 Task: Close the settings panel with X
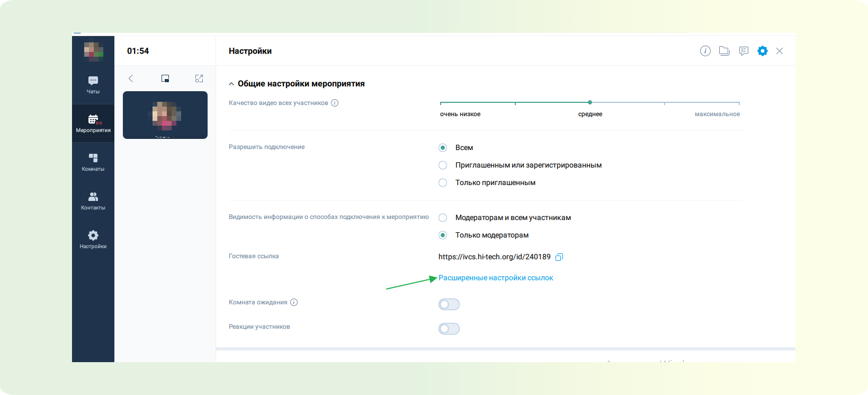[780, 51]
